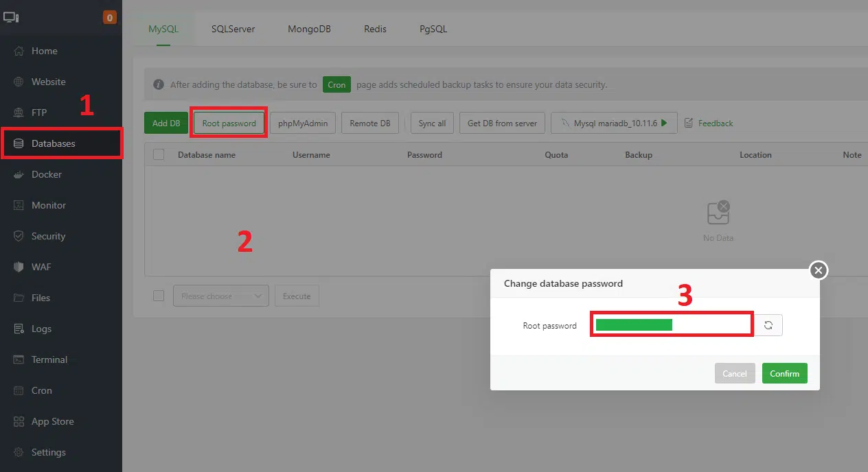Open the FTP sidebar item
This screenshot has height=472, width=868.
click(x=61, y=113)
